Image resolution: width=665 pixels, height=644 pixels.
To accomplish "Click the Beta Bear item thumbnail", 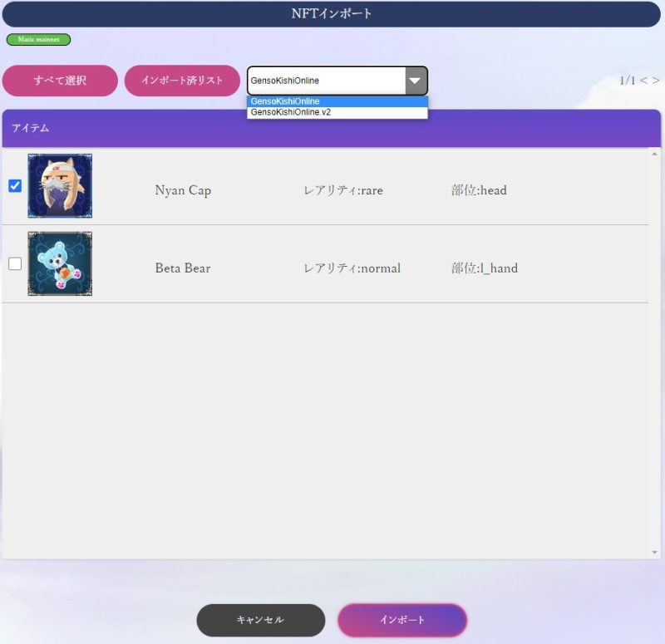I will [x=60, y=263].
